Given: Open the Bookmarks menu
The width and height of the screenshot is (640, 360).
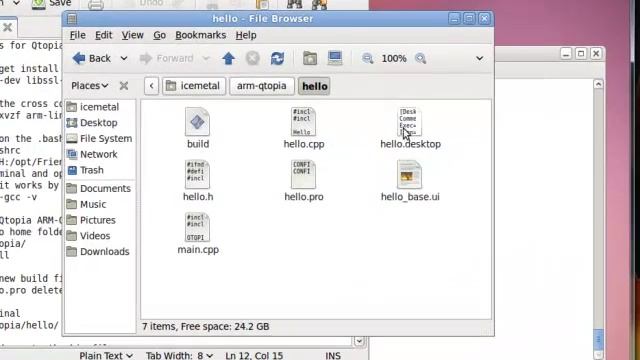Looking at the screenshot, I should pos(200,35).
